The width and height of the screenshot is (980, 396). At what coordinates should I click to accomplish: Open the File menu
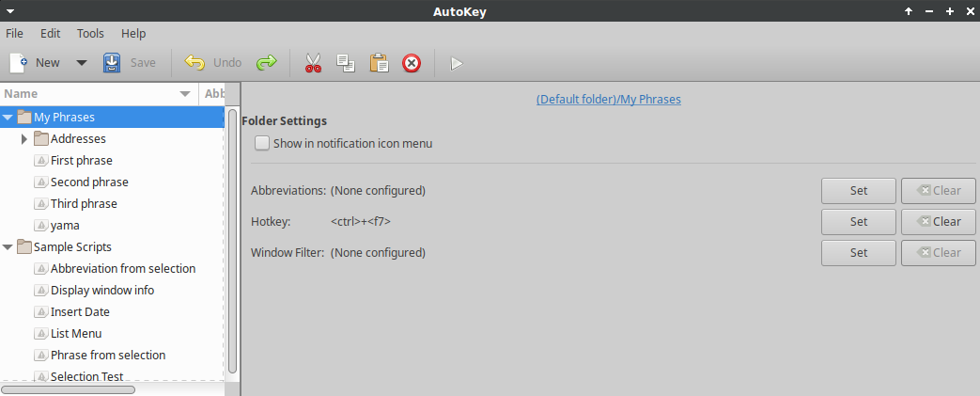pos(14,33)
